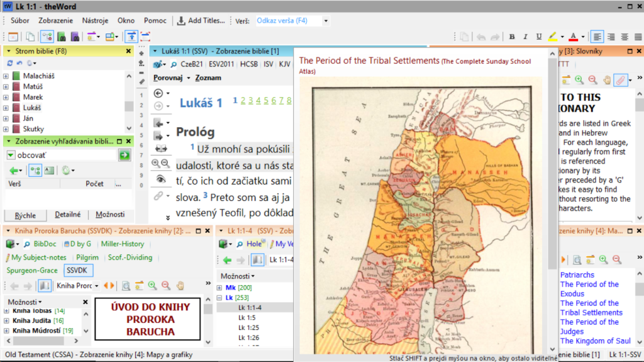Click the zoom in magnifier in Bible view

click(x=156, y=163)
